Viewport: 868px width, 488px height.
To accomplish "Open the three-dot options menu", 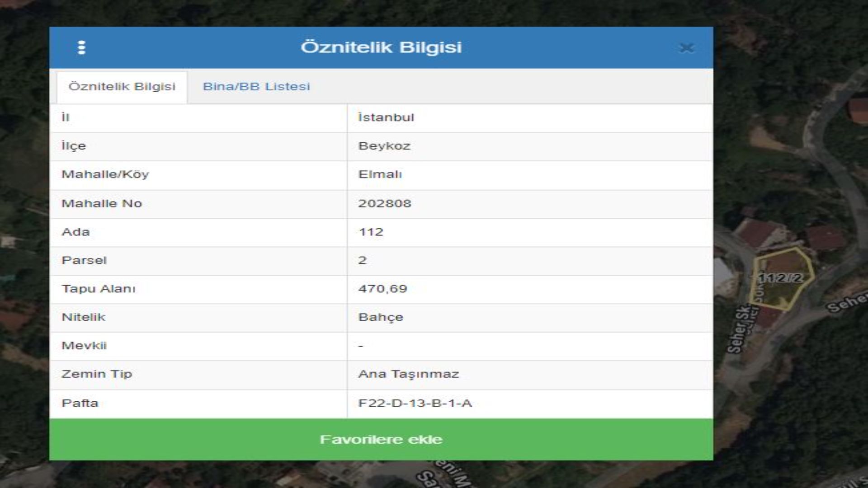I will 81,47.
